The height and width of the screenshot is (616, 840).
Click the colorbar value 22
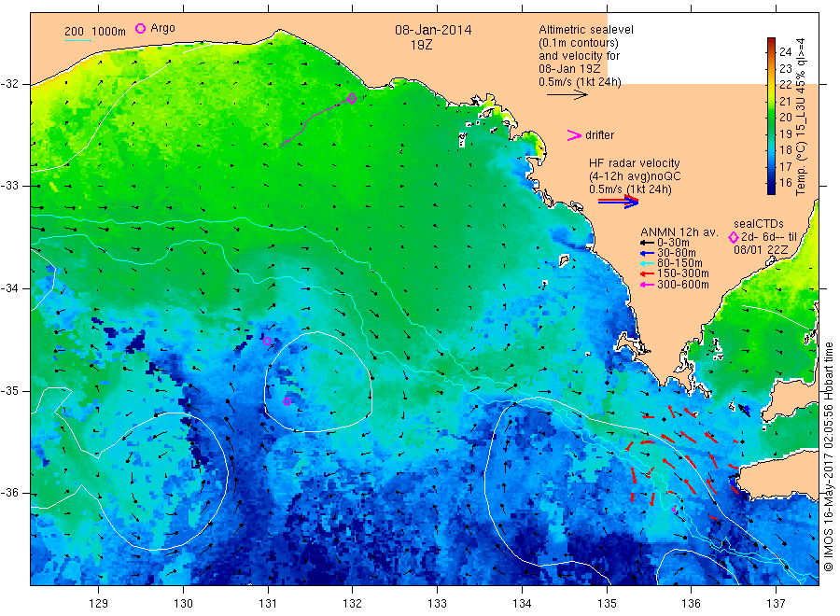[x=785, y=85]
